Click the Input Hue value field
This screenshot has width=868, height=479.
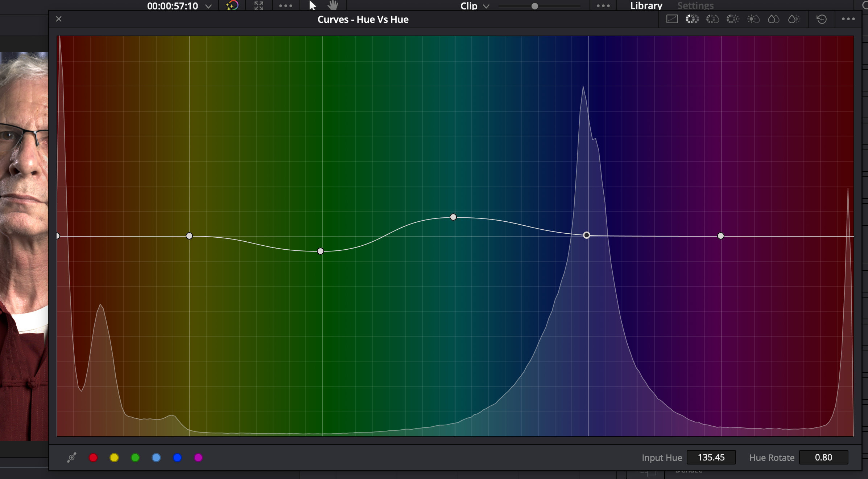point(711,458)
